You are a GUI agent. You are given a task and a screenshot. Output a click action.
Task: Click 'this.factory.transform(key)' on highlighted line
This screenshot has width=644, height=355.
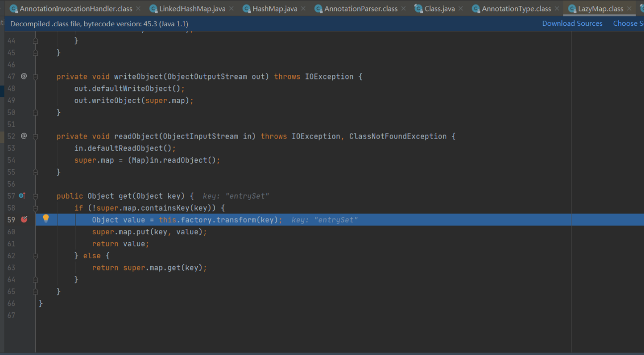(219, 219)
